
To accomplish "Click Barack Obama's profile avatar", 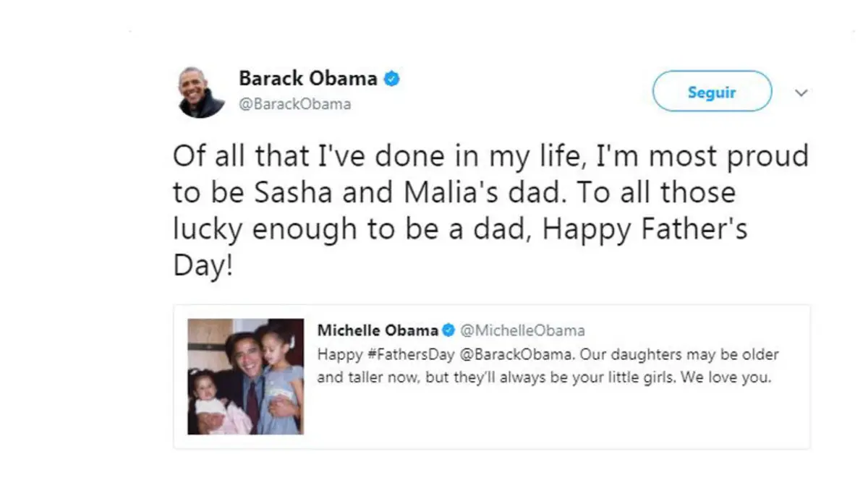I will point(201,92).
